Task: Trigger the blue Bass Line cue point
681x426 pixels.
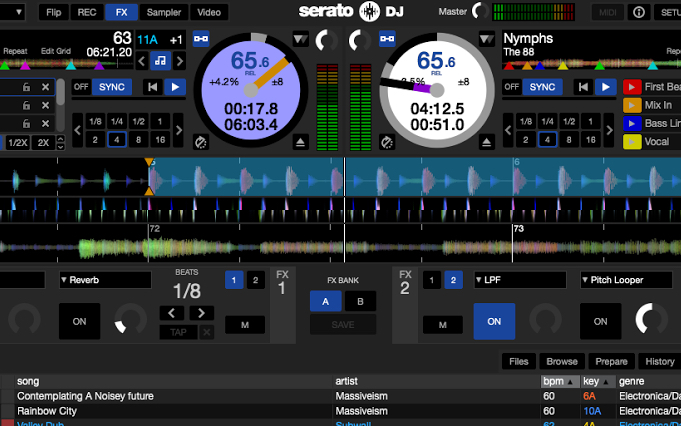Action: 632,123
